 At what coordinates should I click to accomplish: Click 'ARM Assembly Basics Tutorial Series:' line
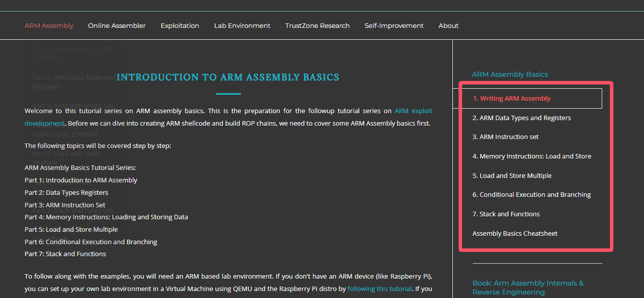[80, 167]
